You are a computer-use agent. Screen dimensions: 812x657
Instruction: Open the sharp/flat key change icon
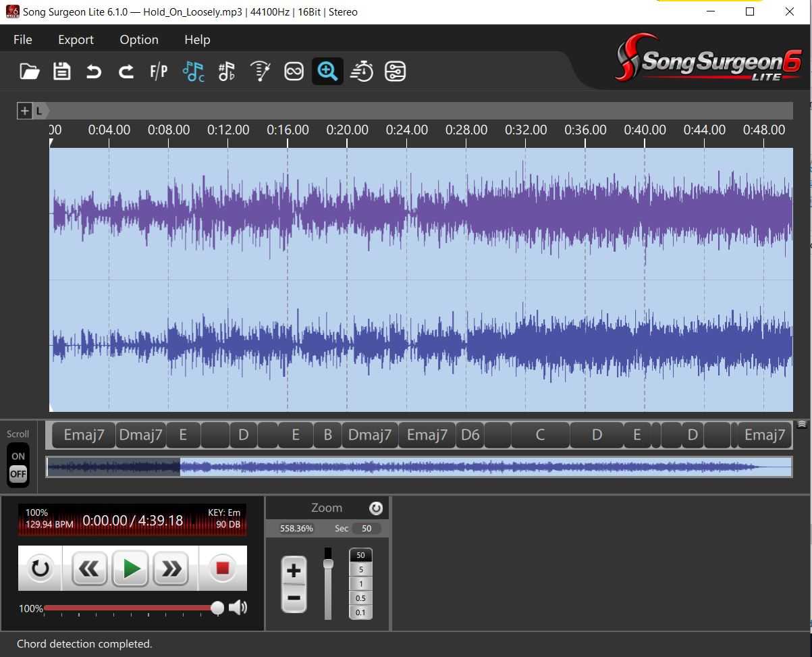(x=227, y=71)
